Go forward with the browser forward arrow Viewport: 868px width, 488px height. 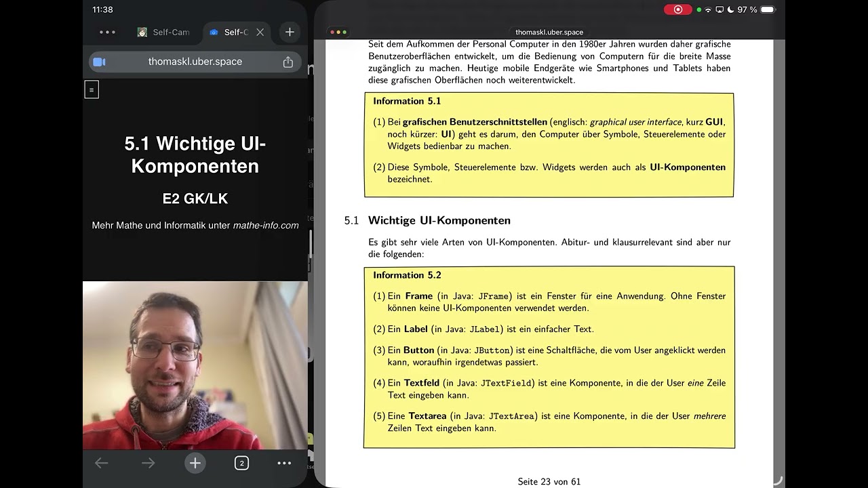point(148,463)
